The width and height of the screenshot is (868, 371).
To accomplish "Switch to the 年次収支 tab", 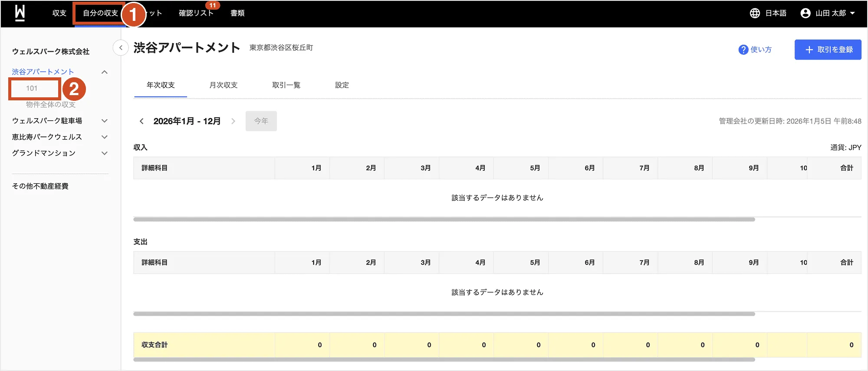I will click(161, 85).
